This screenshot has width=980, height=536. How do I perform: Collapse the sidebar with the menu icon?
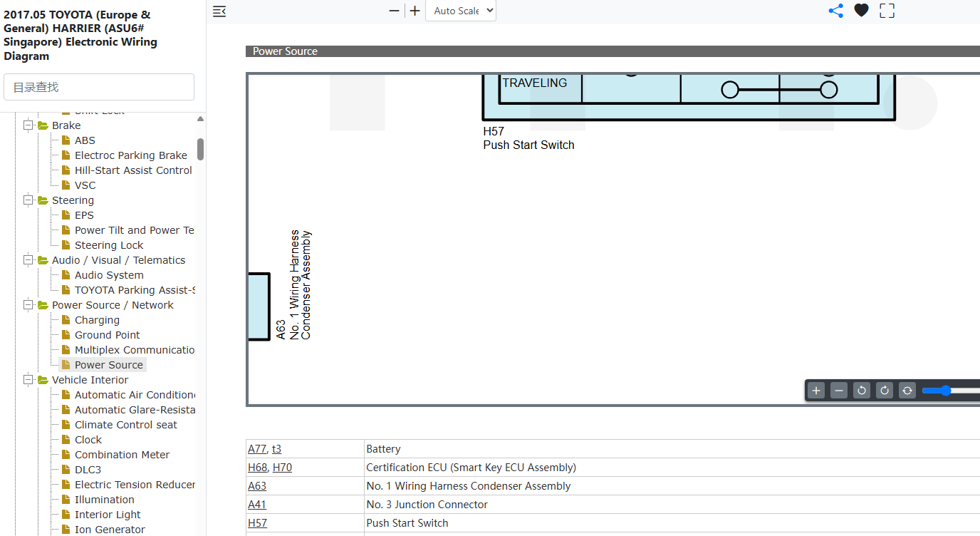click(219, 11)
